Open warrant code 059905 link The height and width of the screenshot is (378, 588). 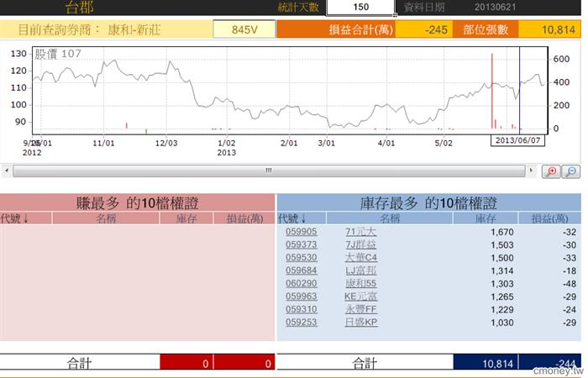coord(301,231)
